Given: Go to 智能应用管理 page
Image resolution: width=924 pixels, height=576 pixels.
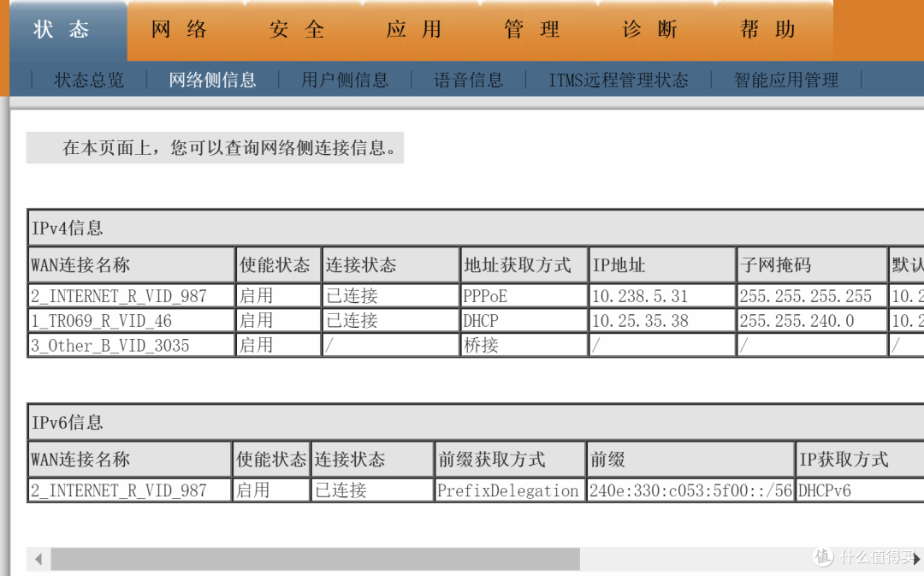Looking at the screenshot, I should (786, 80).
